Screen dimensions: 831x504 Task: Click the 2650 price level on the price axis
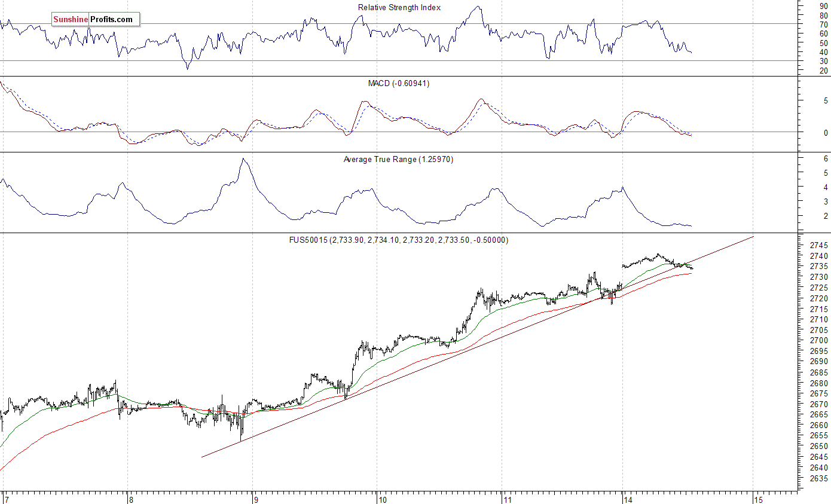pyautogui.click(x=820, y=447)
